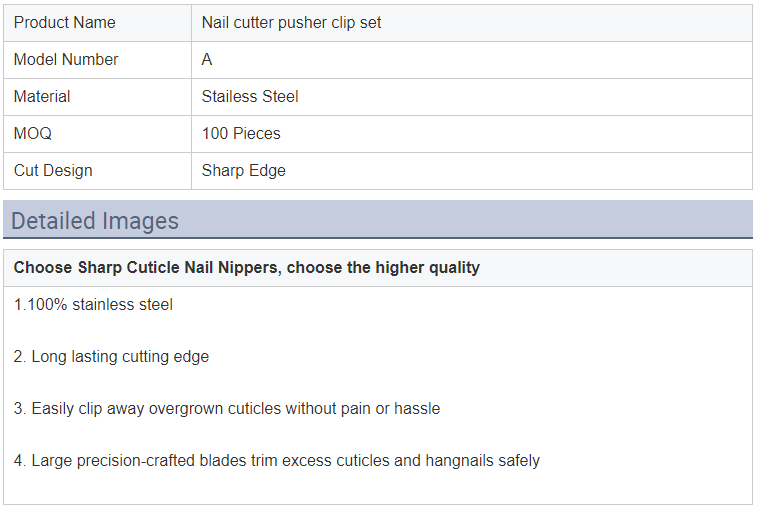Click the 'Large precision-crafted blades' line
This screenshot has width=757, height=511.
277,461
